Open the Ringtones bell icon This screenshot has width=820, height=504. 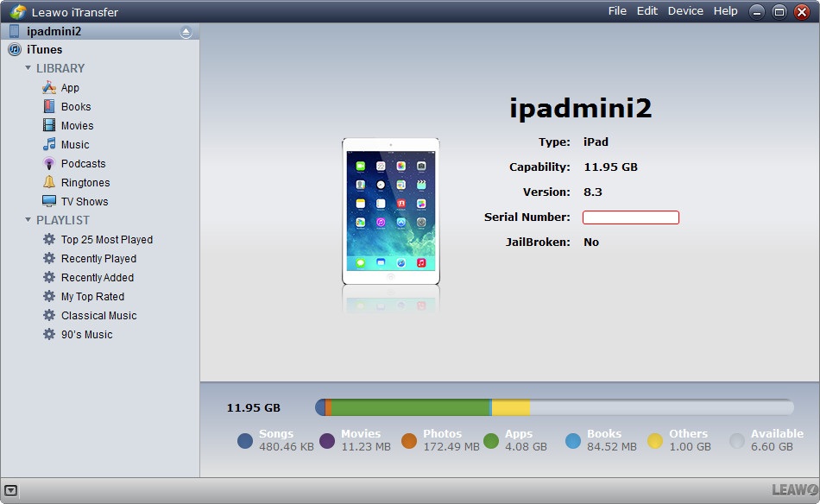49,183
